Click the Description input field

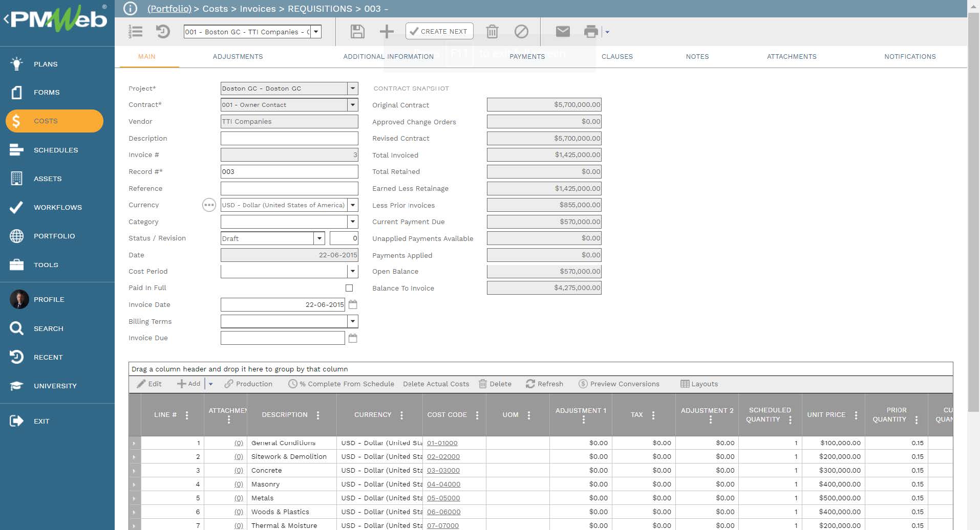pos(289,138)
